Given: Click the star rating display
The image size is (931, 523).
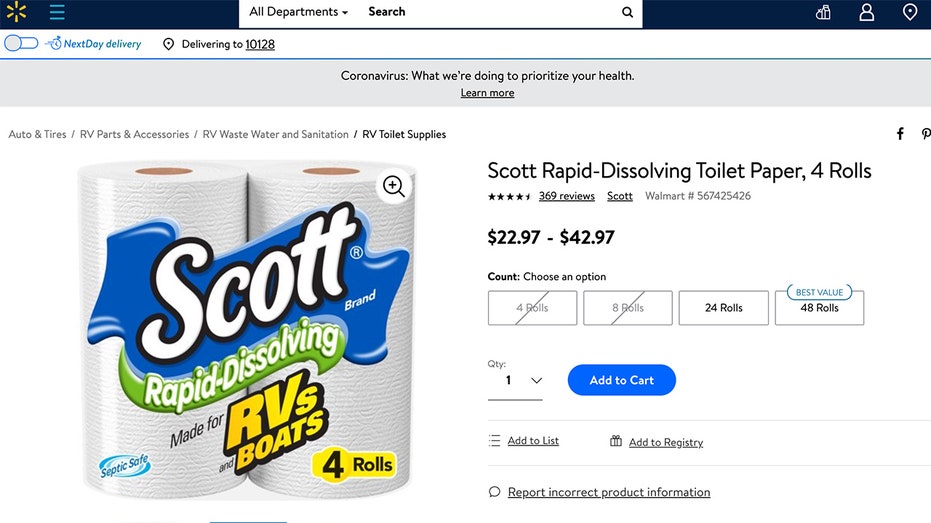Looking at the screenshot, I should coord(509,196).
